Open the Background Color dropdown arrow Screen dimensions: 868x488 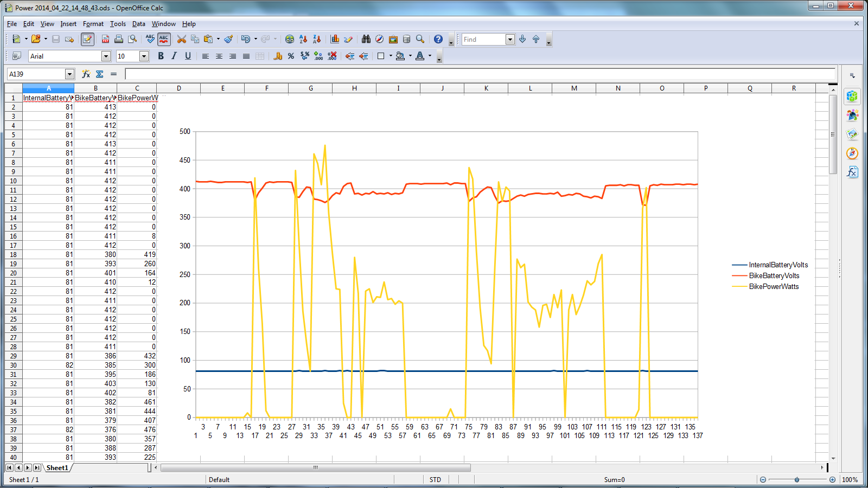[410, 56]
